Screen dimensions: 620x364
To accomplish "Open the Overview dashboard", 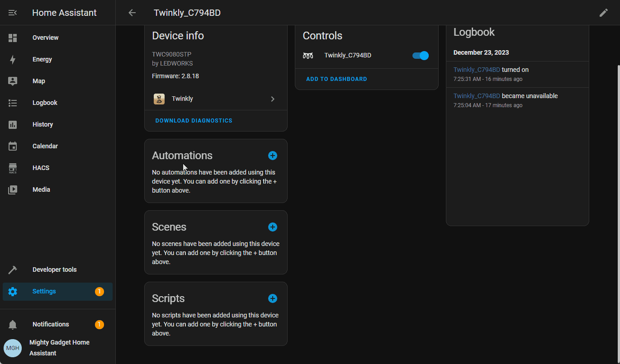I will tap(45, 38).
